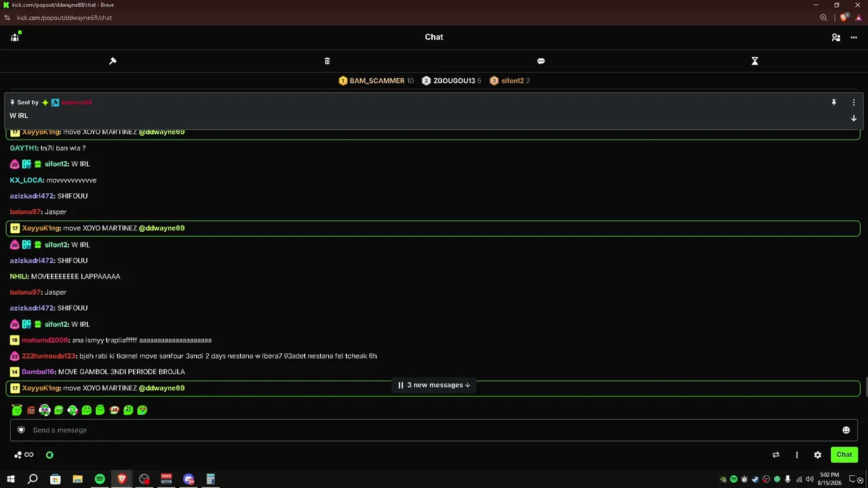The width and height of the screenshot is (868, 488).
Task: Click the 16 subscriber badge beside mohamd2006
Action: 14,340
